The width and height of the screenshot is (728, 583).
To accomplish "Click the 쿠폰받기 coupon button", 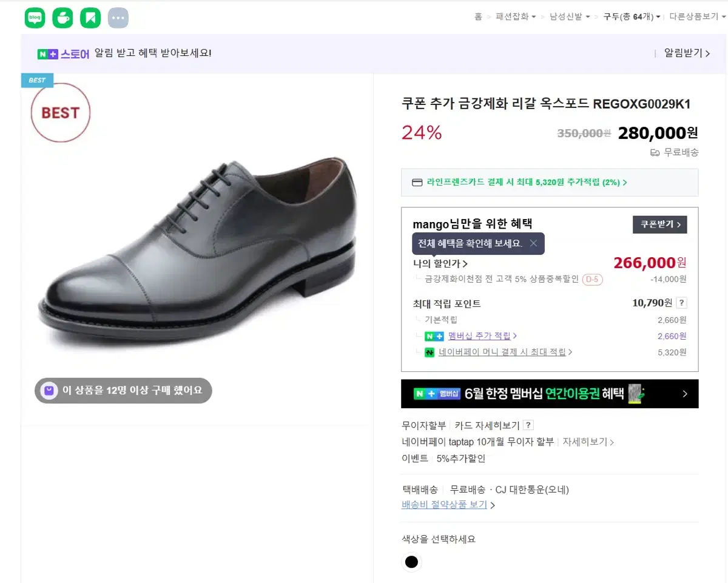I will coord(659,224).
